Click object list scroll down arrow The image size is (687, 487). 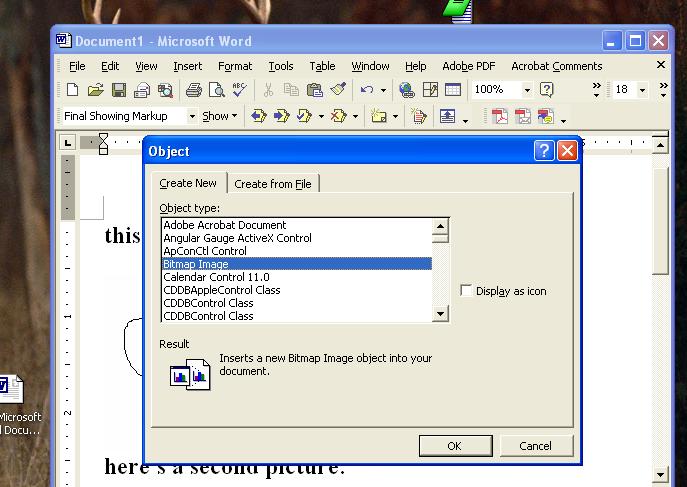pyautogui.click(x=440, y=314)
